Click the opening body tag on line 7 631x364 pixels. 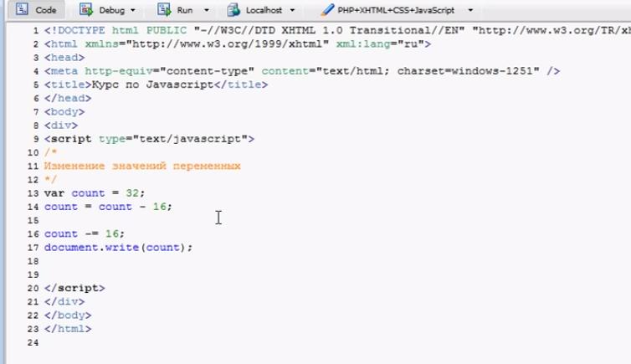pos(64,112)
